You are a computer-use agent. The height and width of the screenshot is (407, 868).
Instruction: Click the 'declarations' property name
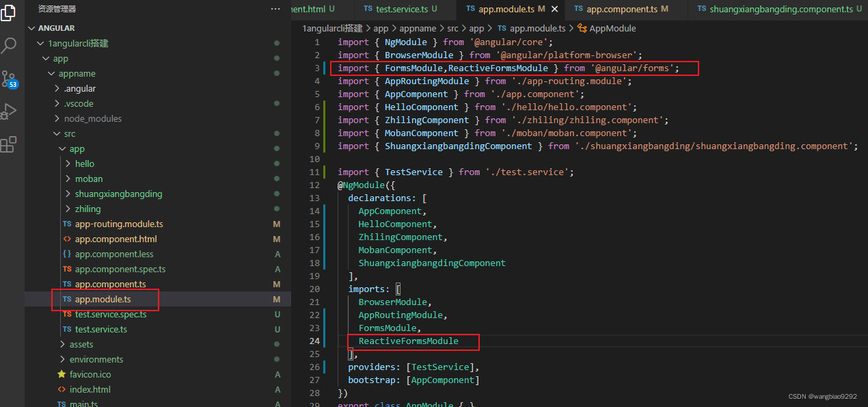tap(380, 198)
